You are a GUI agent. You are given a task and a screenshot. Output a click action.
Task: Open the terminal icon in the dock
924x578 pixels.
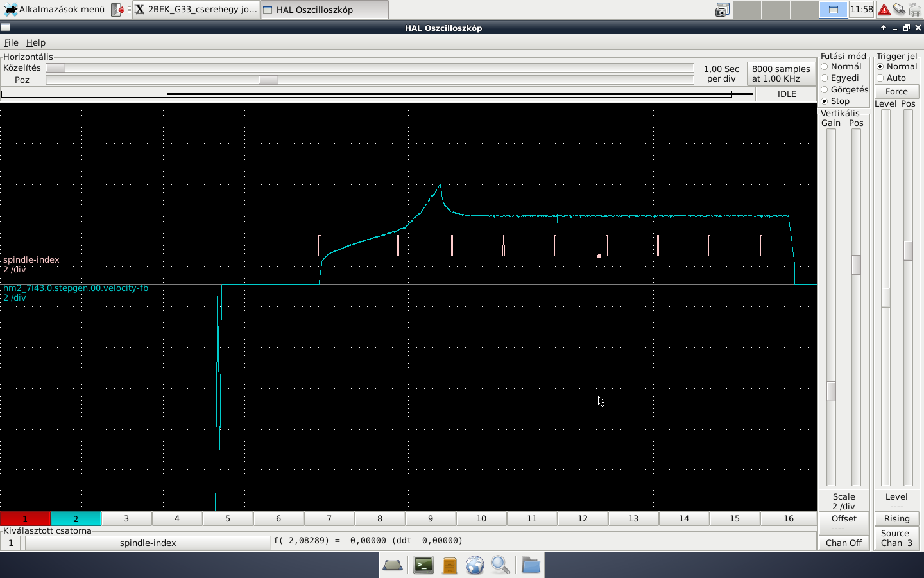[424, 565]
